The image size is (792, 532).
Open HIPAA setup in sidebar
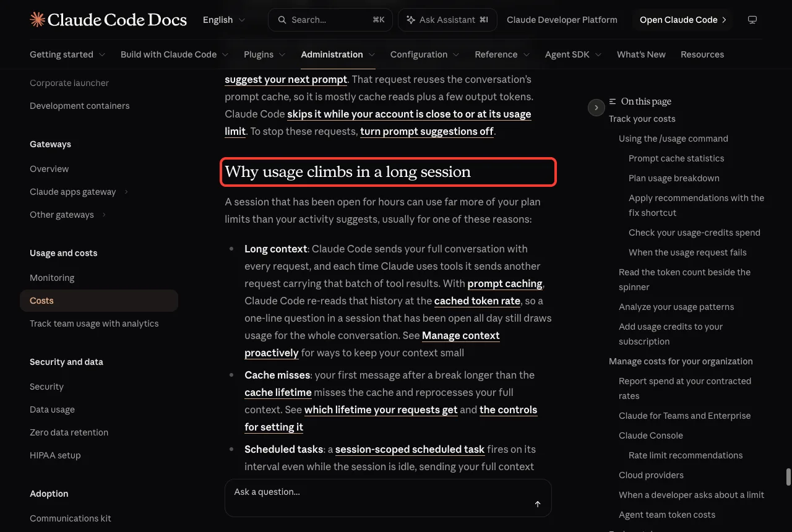pos(55,455)
